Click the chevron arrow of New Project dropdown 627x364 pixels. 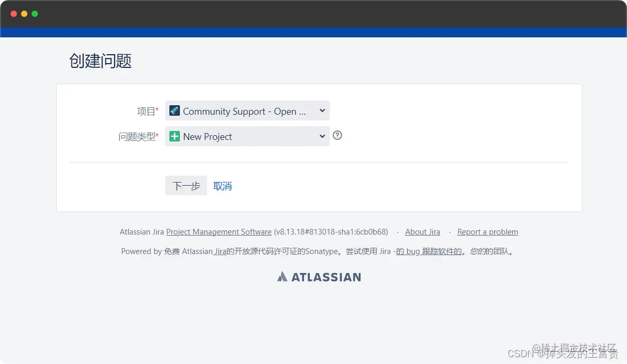point(322,136)
